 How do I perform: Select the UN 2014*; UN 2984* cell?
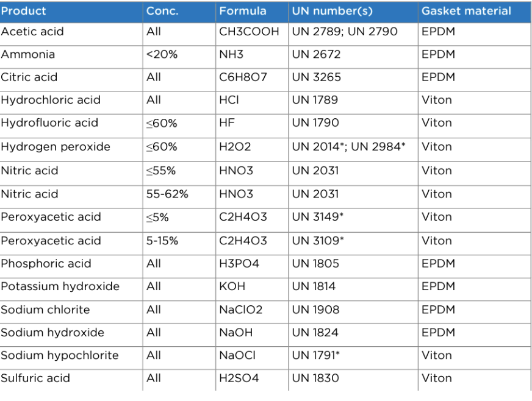[x=353, y=149]
